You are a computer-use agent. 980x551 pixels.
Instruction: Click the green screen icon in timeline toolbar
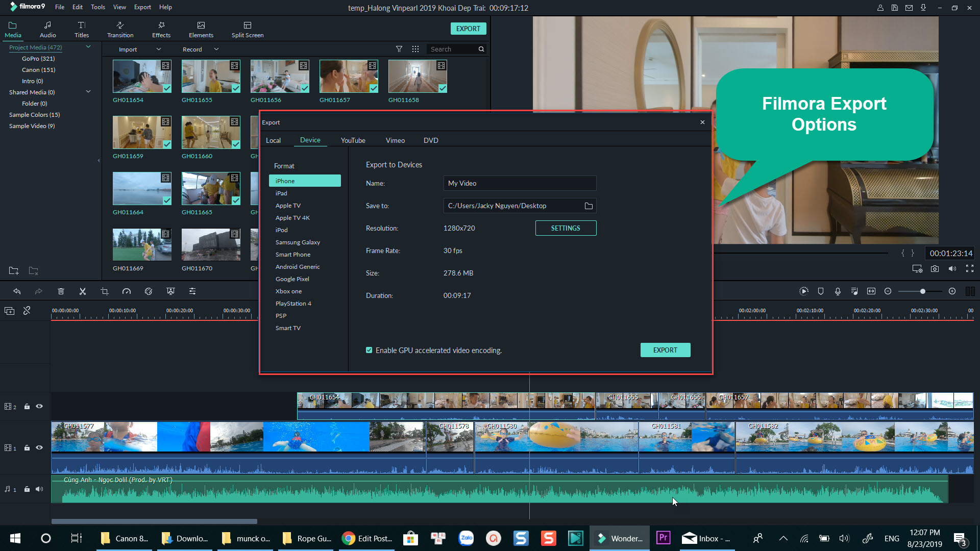click(170, 291)
